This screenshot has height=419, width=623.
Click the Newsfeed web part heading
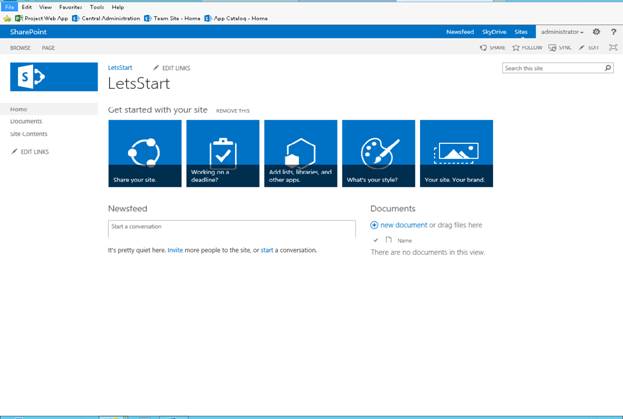tap(128, 209)
